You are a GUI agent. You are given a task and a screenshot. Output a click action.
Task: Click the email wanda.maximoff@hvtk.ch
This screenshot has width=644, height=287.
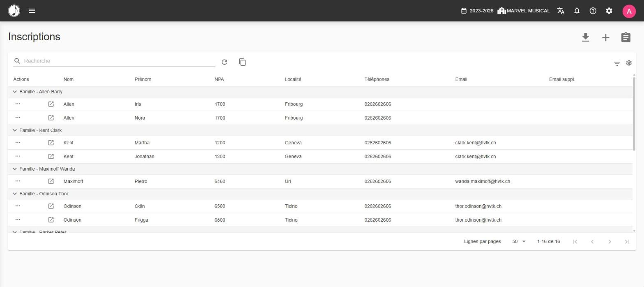483,181
